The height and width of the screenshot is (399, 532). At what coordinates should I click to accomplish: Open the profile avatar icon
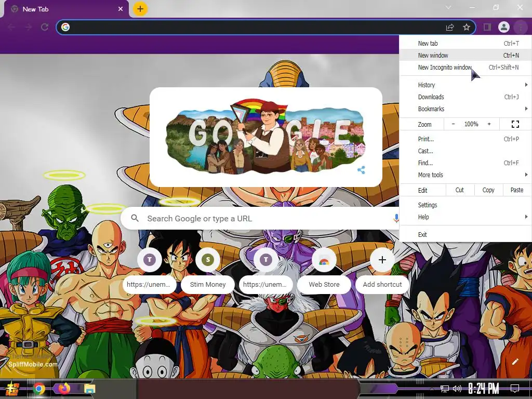coord(504,27)
